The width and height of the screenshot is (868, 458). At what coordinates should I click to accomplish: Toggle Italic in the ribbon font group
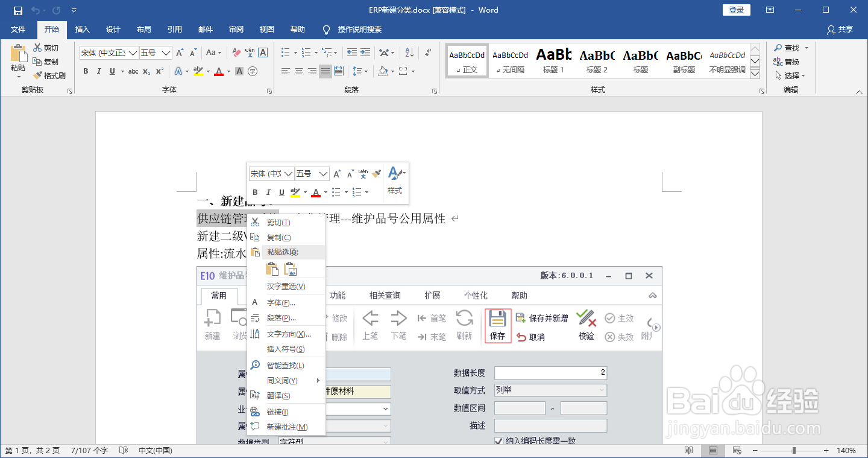point(99,71)
